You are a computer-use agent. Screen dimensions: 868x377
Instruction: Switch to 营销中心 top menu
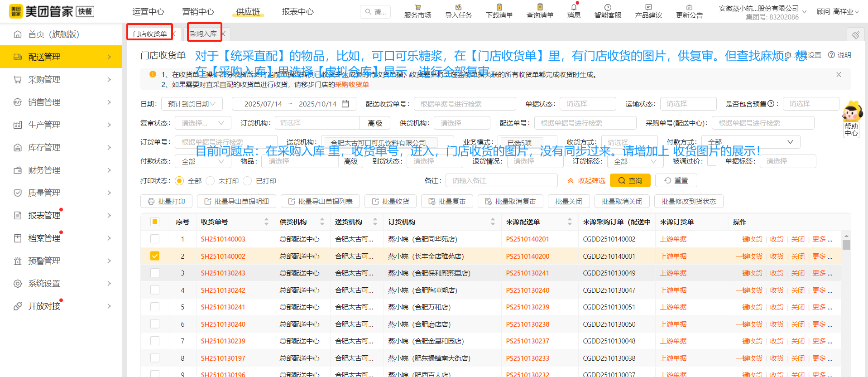click(x=198, y=12)
